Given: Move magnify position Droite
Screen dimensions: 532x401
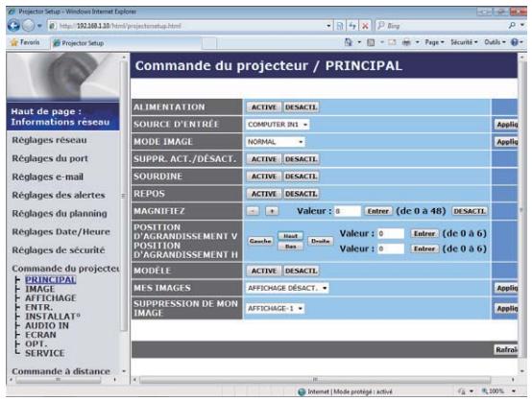Looking at the screenshot, I should 321,241.
